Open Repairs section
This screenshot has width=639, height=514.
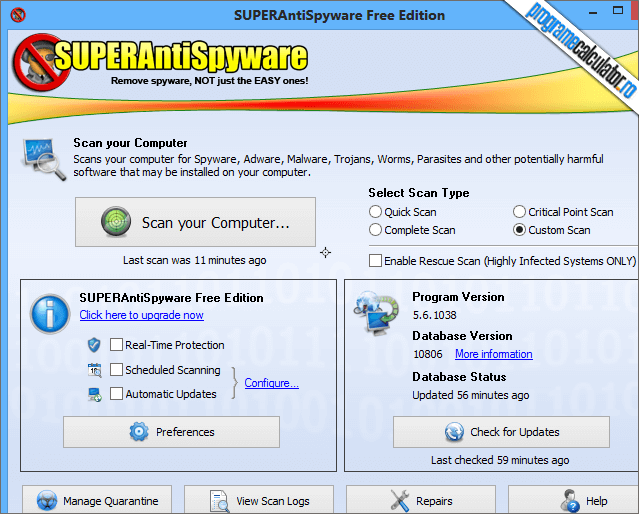pos(421,500)
